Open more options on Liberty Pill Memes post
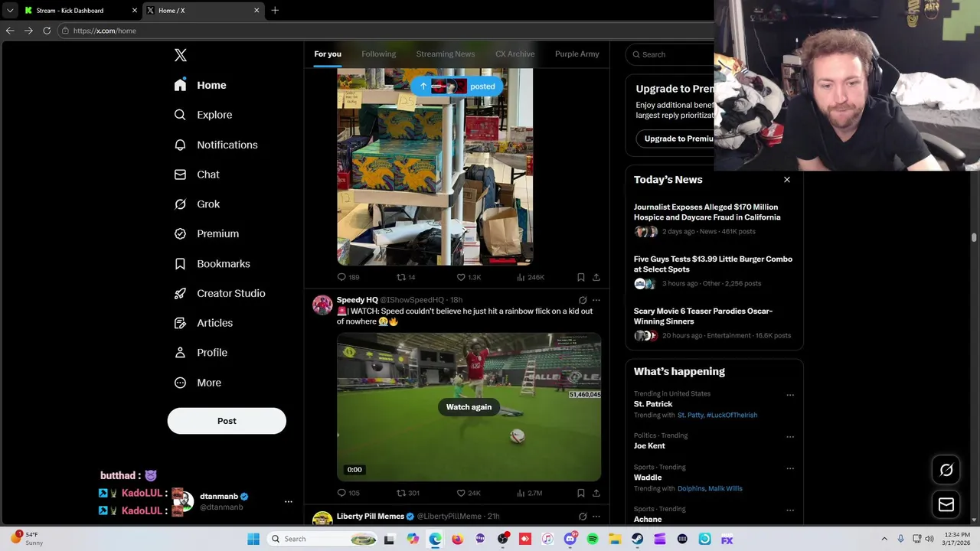This screenshot has width=980, height=551. (x=596, y=517)
